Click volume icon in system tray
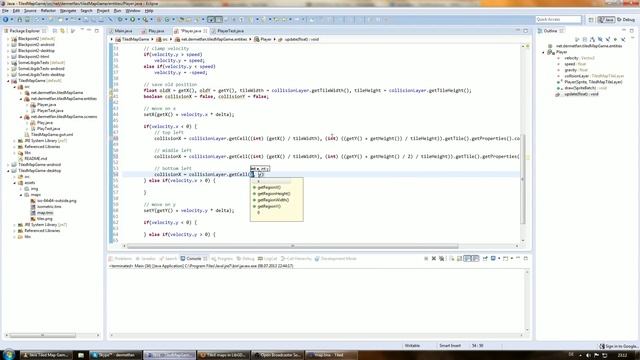 (x=588, y=355)
